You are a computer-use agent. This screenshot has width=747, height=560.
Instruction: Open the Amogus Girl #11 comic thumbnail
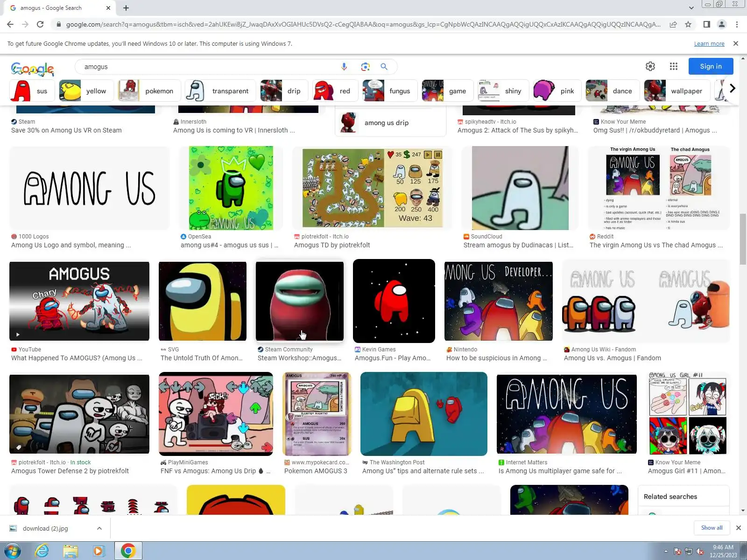688,414
